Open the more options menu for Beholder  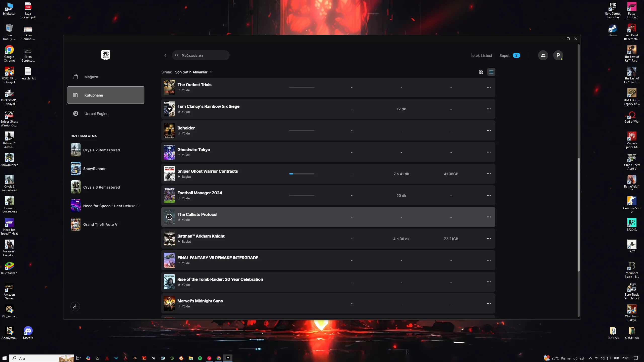tap(489, 130)
